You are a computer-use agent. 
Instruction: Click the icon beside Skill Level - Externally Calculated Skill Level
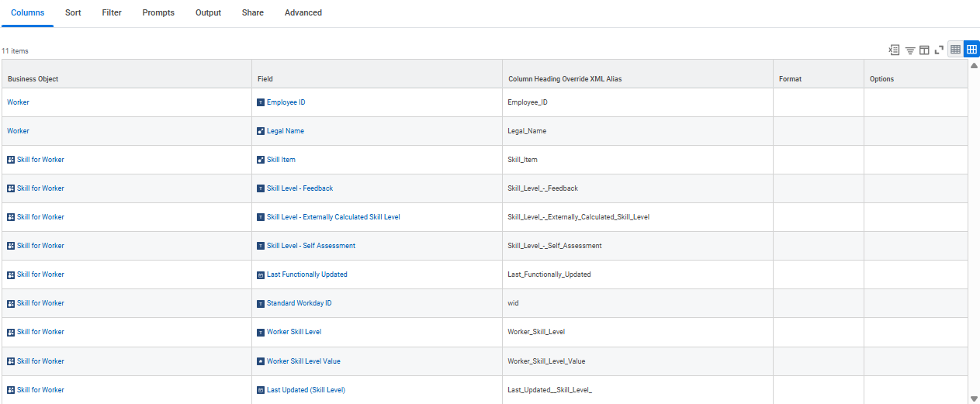(261, 217)
